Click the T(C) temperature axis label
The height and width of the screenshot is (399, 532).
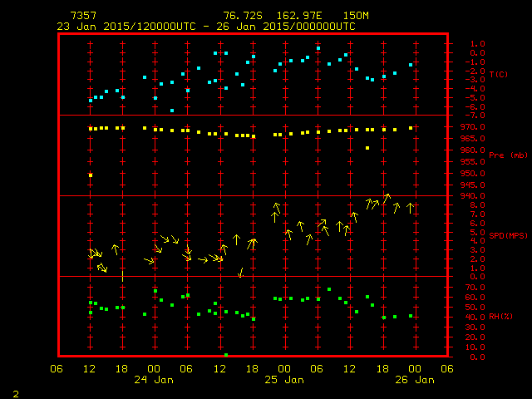[x=498, y=75]
